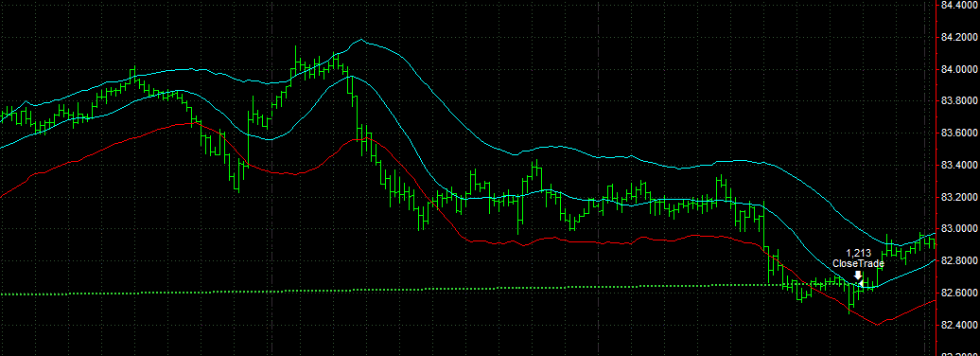
Task: Select the "1,213" trade number label
Action: click(858, 254)
